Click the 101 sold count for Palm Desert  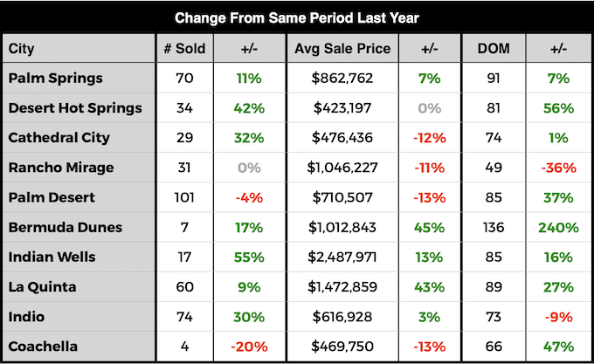click(x=184, y=197)
